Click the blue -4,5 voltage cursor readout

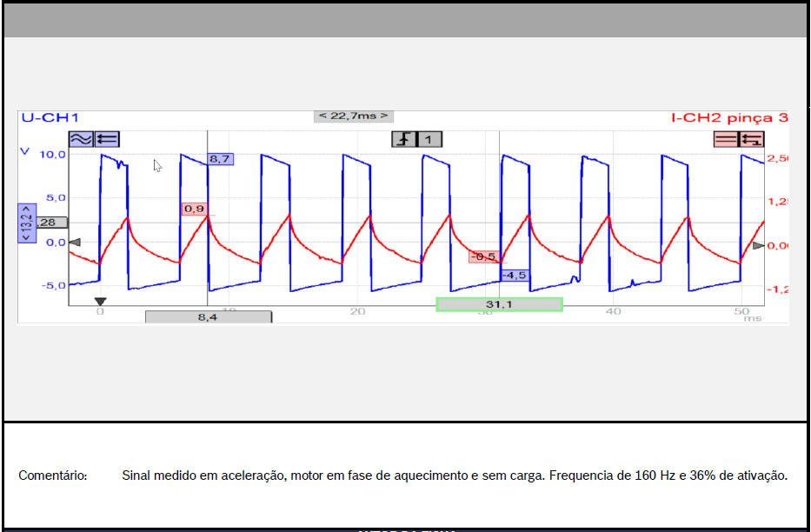point(514,275)
